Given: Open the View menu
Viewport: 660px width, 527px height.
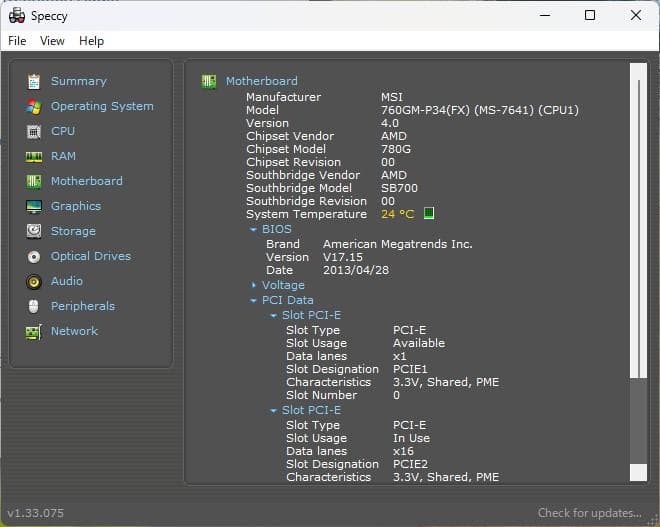Looking at the screenshot, I should point(52,41).
